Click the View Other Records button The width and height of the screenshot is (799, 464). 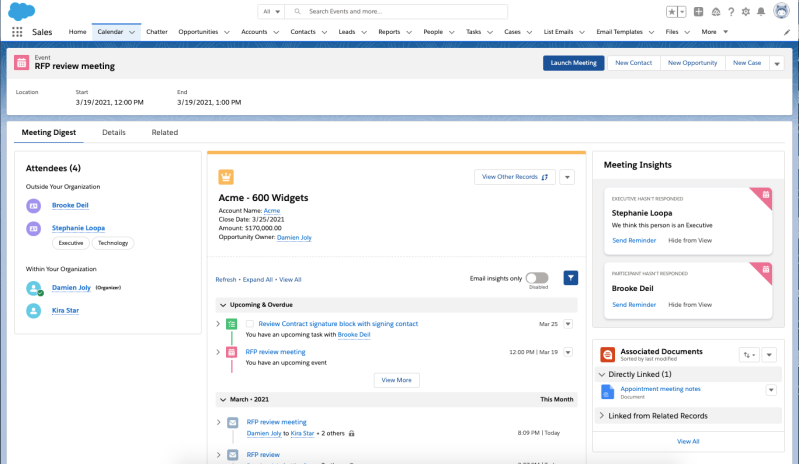pos(515,177)
